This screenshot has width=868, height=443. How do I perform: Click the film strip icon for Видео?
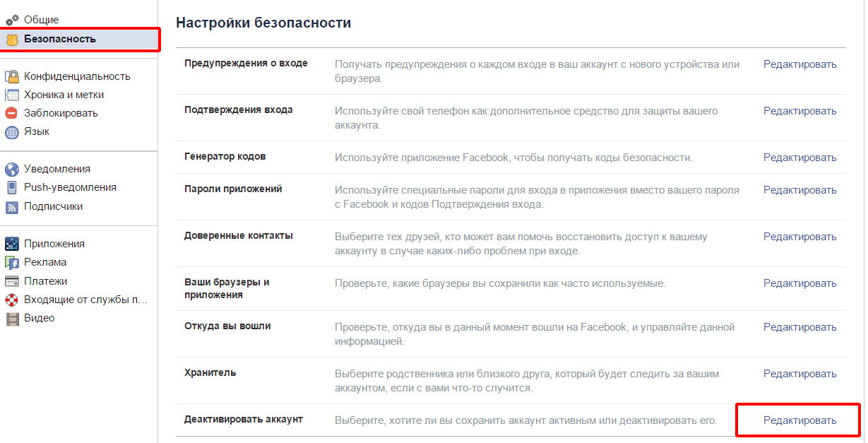tap(12, 318)
